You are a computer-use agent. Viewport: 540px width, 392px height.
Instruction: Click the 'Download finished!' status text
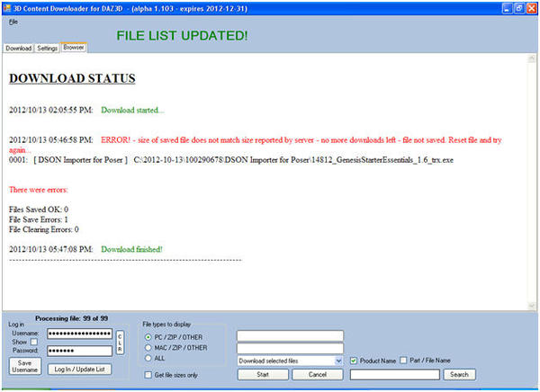click(131, 249)
